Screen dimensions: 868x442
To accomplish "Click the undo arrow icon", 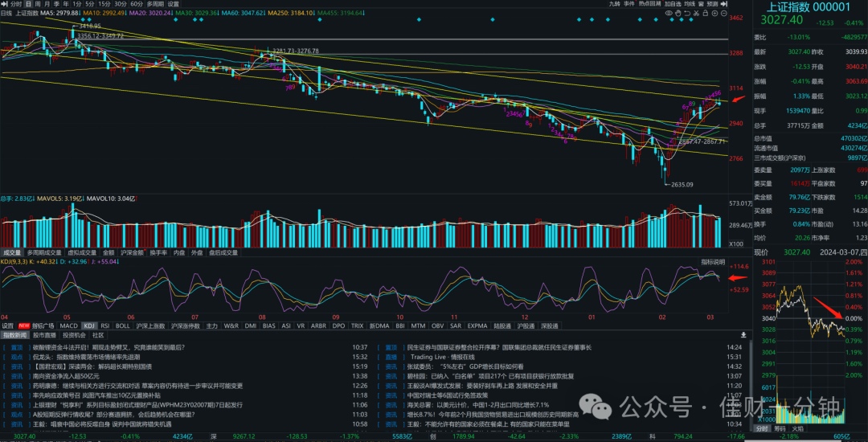I will coord(687,13).
